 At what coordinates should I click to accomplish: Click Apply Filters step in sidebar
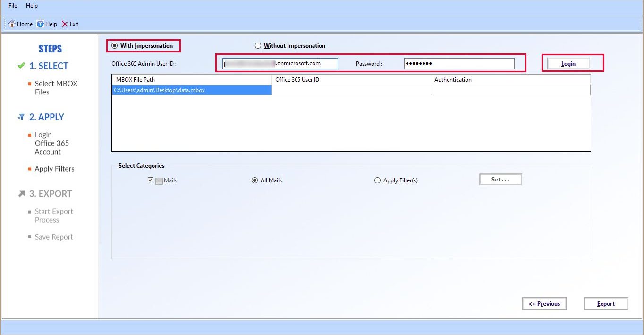[x=55, y=169]
